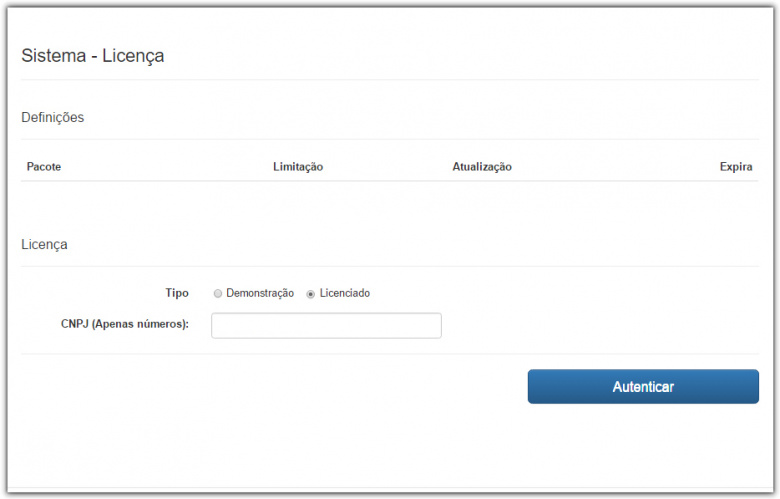Click the Tipo field label

(x=177, y=293)
